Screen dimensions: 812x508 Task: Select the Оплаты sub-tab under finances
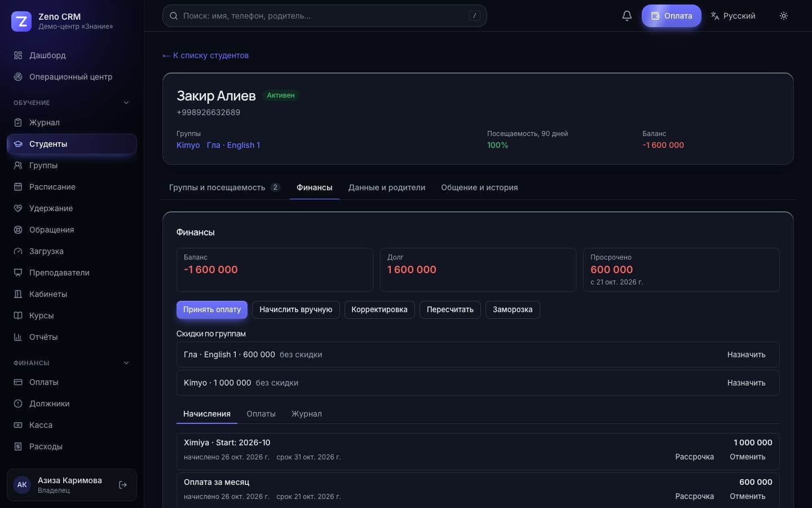point(261,414)
